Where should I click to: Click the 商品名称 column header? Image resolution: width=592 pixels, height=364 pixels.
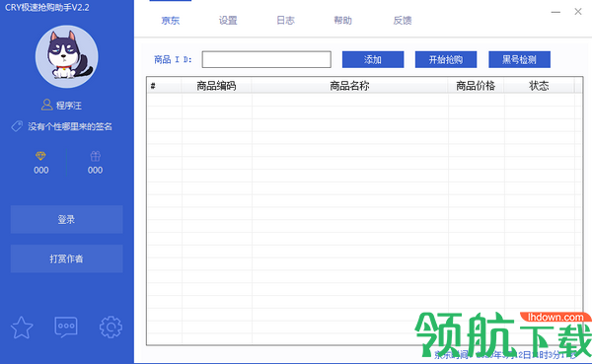tap(349, 86)
